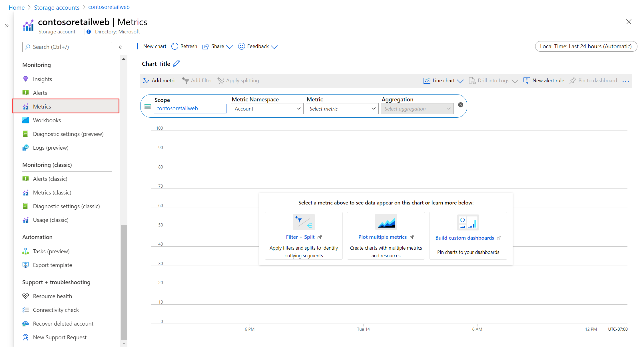Open Logs (preview) blade
This screenshot has height=347, width=644.
coord(51,147)
